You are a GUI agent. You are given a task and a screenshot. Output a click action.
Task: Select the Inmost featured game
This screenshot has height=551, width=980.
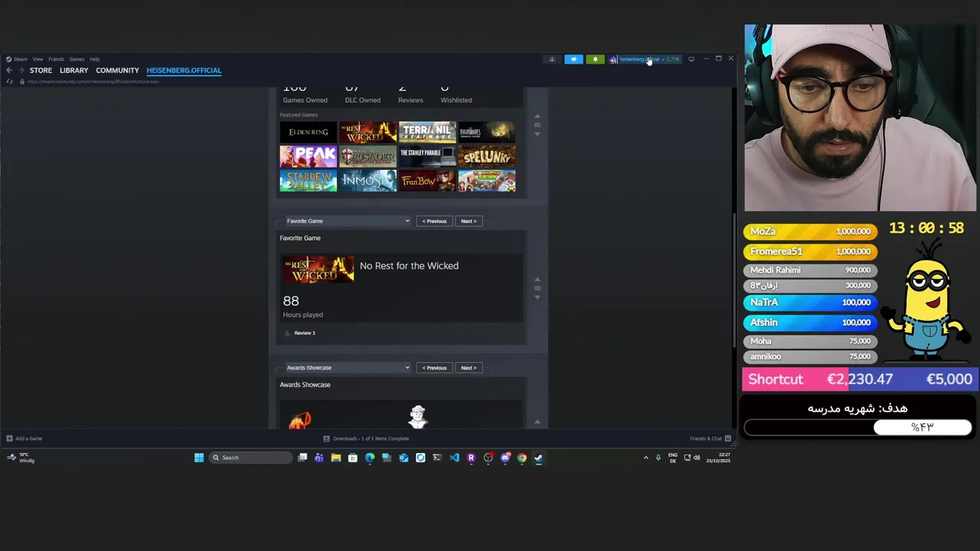pos(368,181)
